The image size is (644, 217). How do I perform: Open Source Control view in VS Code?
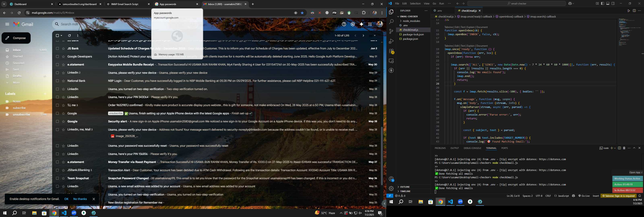click(391, 32)
